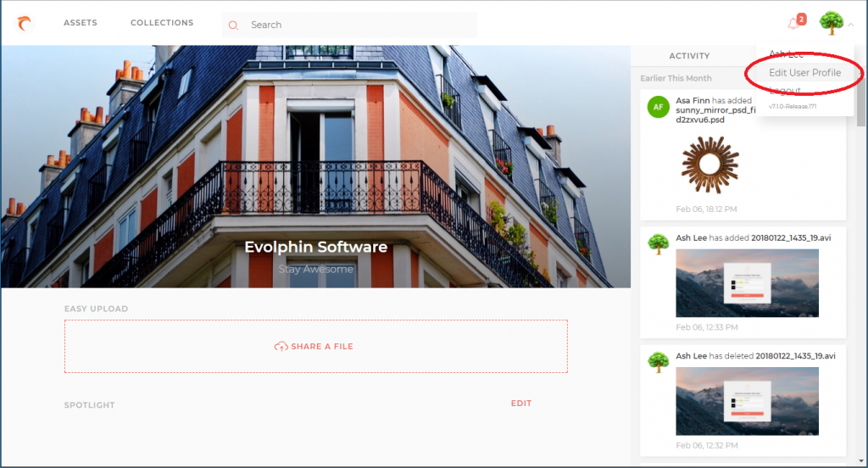Click the EASY UPLOAD section label
868x468 pixels.
click(96, 309)
